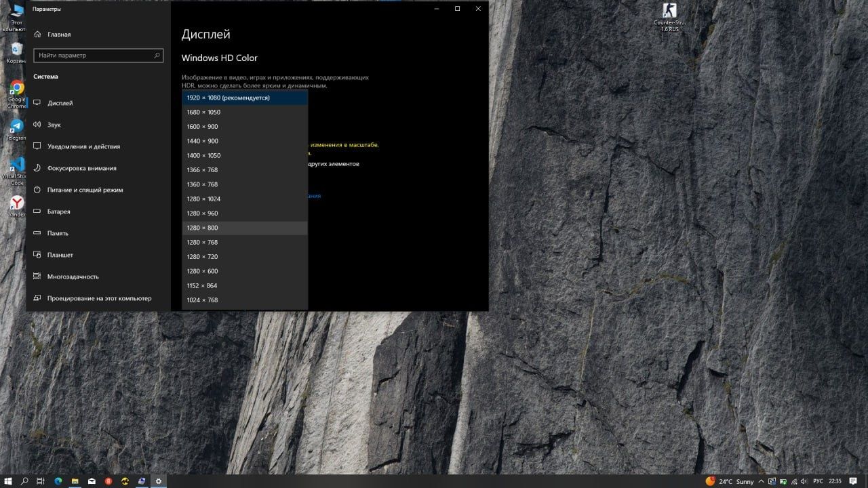The width and height of the screenshot is (868, 488).
Task: Click the Google Chrome desktop icon
Action: click(x=16, y=95)
